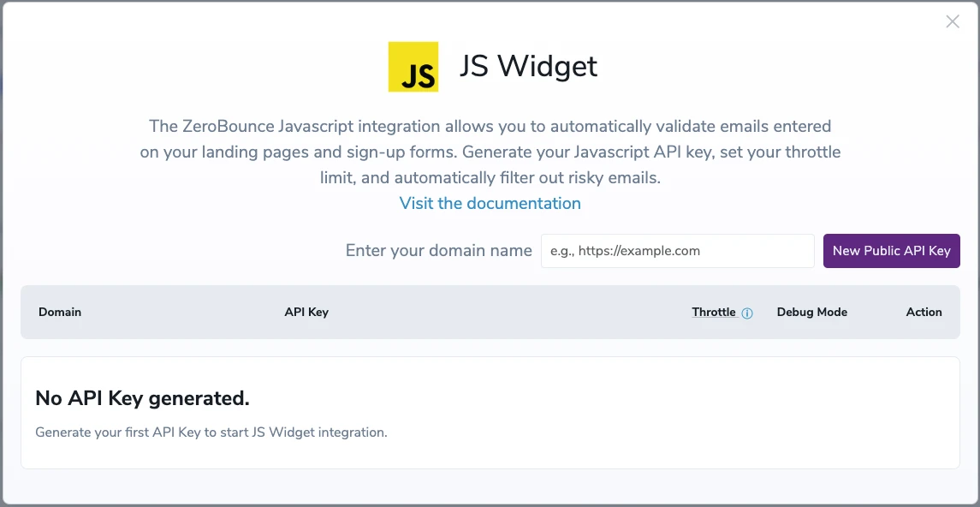
Task: Select the Debug Mode column header
Action: [811, 312]
